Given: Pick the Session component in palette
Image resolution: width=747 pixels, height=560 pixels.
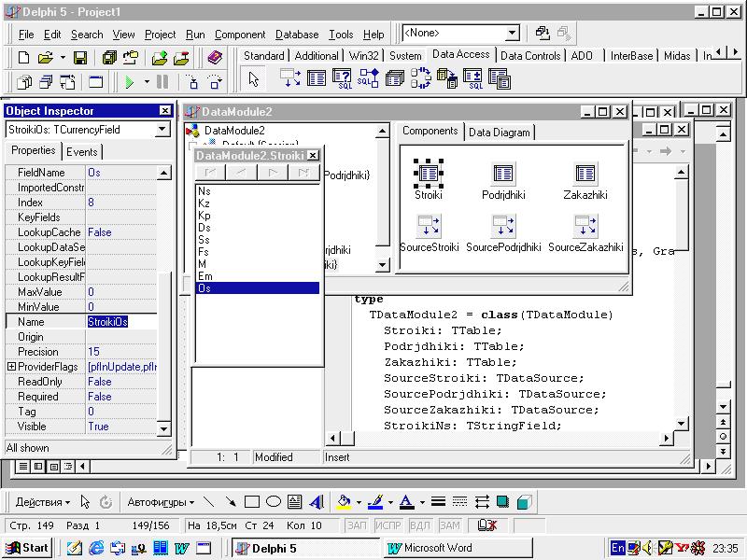Looking at the screenshot, I should pos(421,78).
